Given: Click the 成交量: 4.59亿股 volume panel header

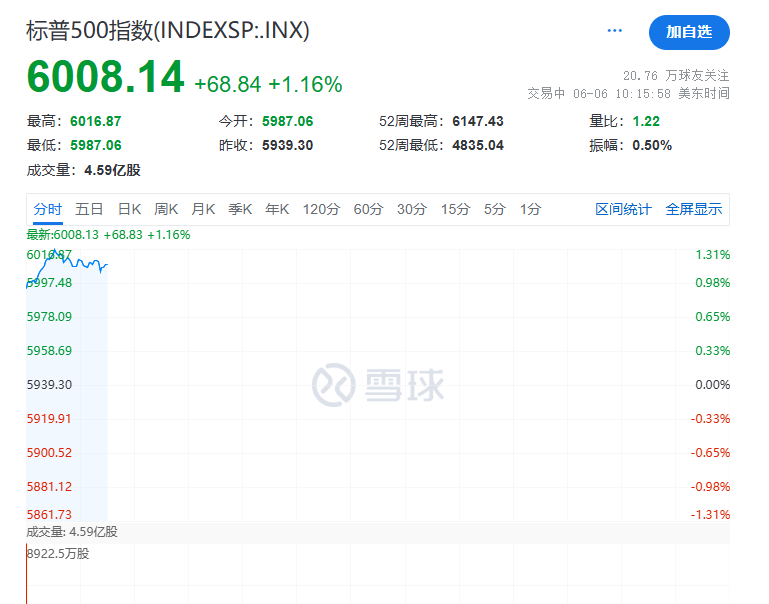Looking at the screenshot, I should [72, 531].
